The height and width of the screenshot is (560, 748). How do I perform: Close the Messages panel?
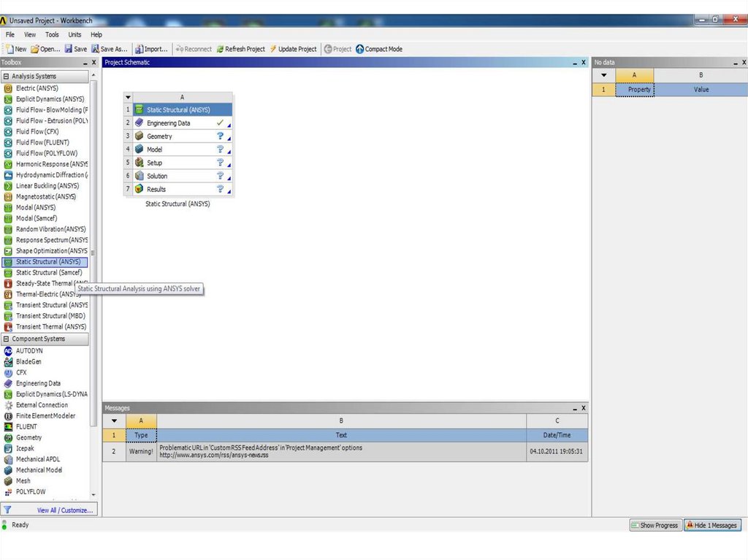(584, 407)
